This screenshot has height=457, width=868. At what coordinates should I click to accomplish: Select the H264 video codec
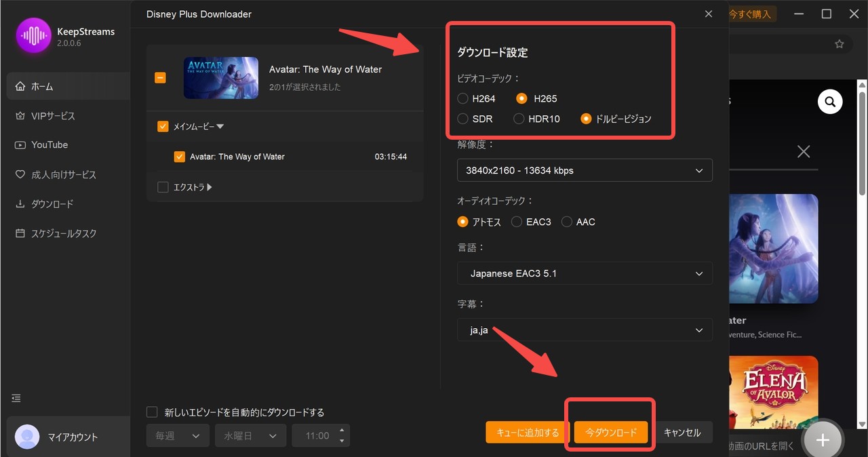465,98
